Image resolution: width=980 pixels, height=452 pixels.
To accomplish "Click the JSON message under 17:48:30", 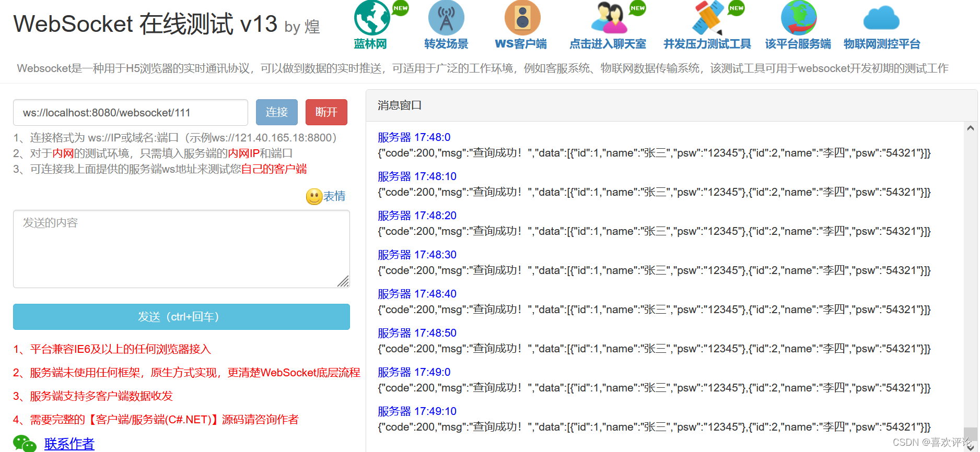I will coord(654,270).
